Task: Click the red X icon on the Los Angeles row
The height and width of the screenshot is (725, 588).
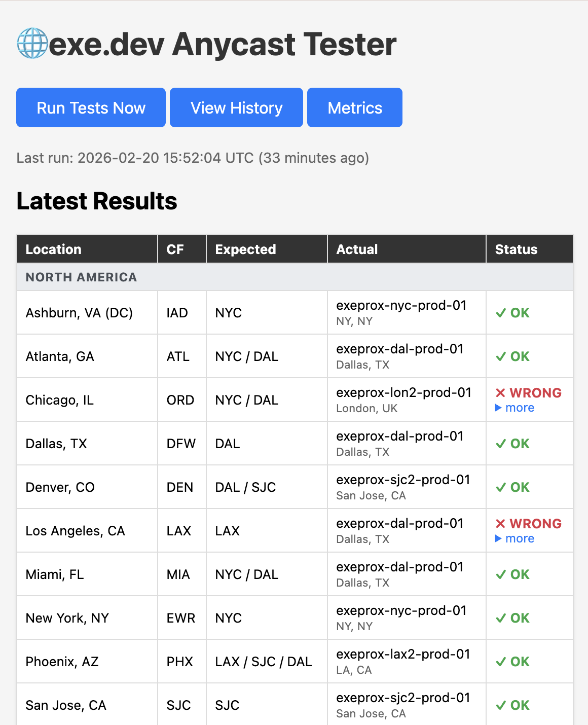Action: 500,524
